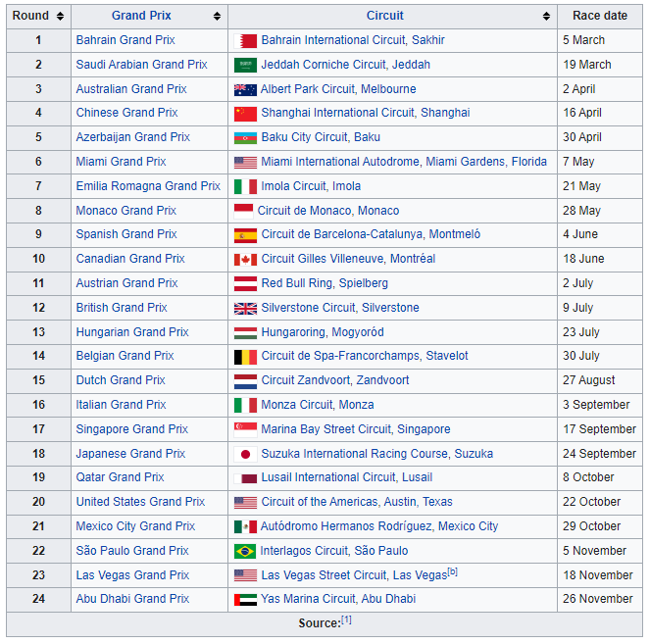
Task: Open the Grand Prix column header link
Action: (141, 16)
